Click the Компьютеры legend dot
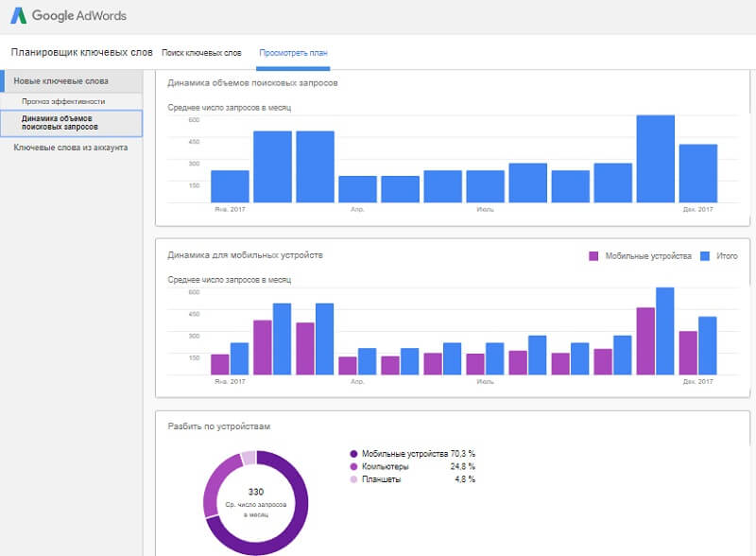Image resolution: width=756 pixels, height=556 pixels. (354, 466)
